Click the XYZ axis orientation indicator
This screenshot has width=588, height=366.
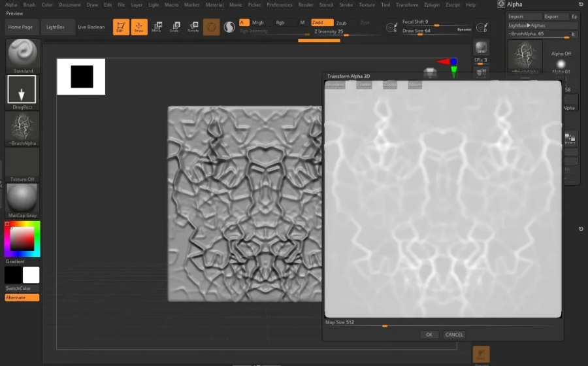point(448,67)
